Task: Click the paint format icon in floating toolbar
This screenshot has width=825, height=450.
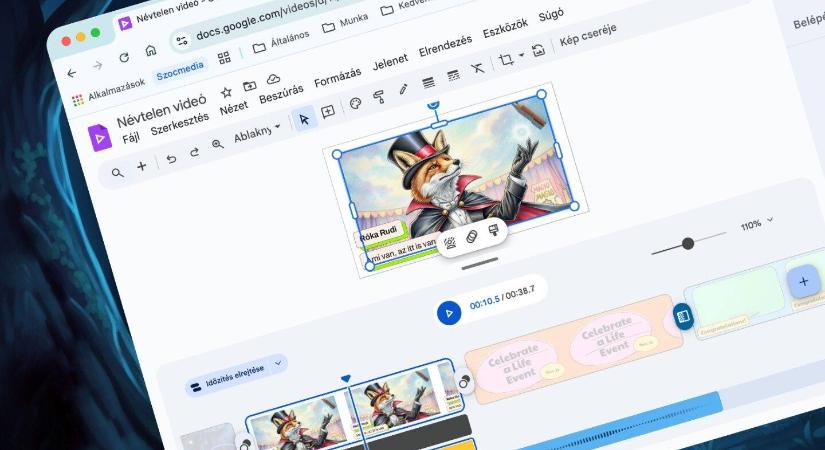Action: 494,230
